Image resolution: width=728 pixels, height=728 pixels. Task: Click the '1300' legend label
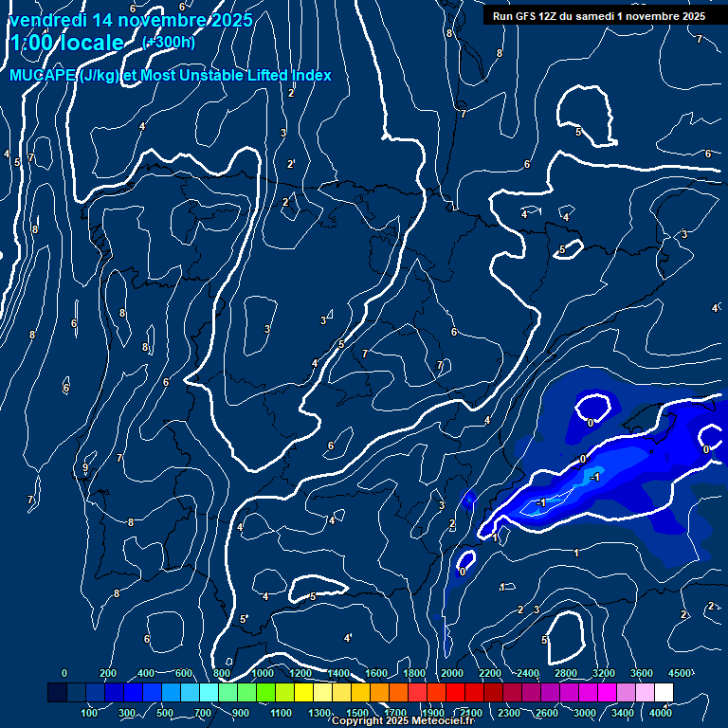(319, 713)
